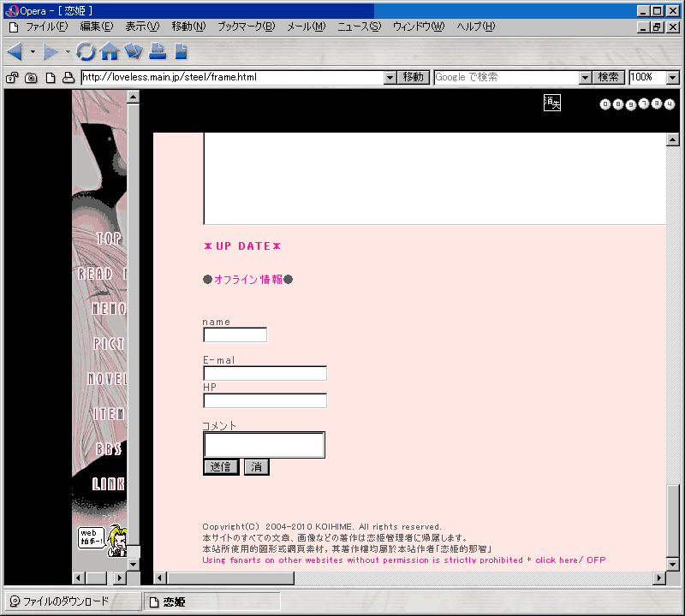Submit the form with 送信 button

click(x=221, y=467)
